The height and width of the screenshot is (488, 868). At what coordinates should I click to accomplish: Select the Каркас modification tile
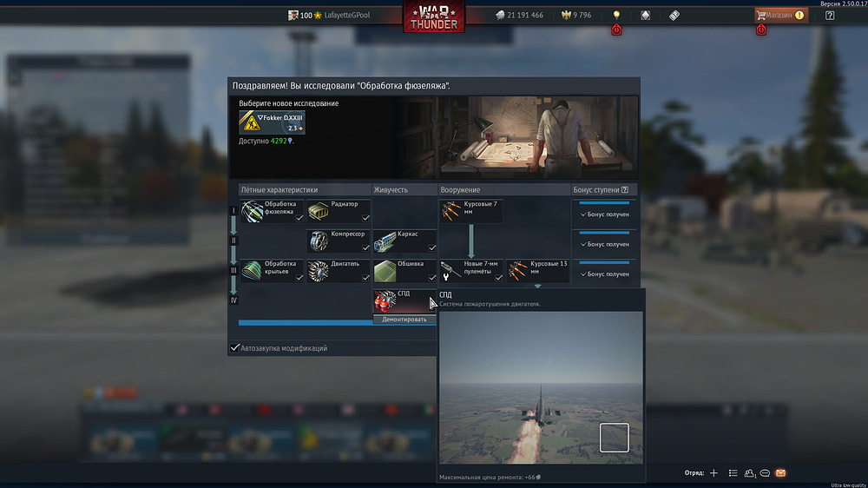(x=385, y=241)
